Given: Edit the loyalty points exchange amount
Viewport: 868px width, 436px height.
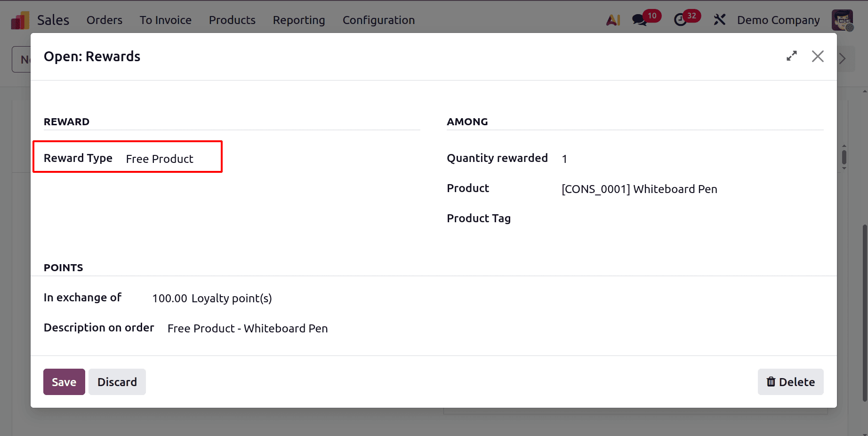Looking at the screenshot, I should point(169,298).
